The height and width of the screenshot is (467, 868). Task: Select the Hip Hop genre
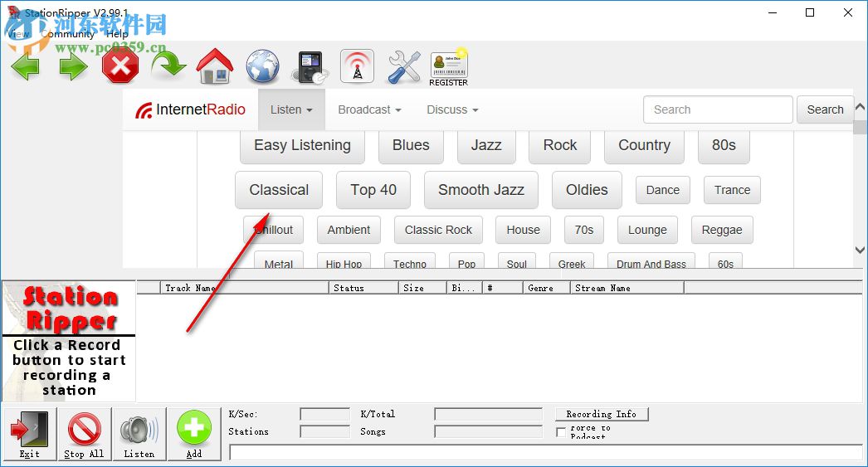click(344, 261)
